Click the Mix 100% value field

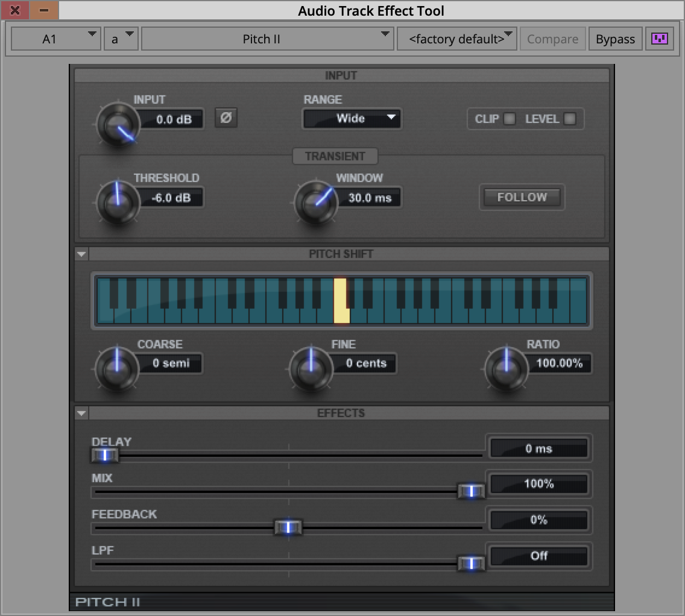538,484
